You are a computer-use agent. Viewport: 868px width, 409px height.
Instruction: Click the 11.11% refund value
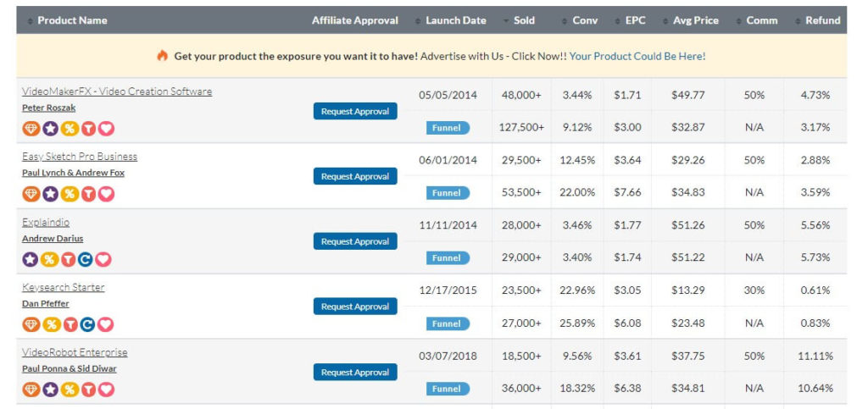click(815, 356)
